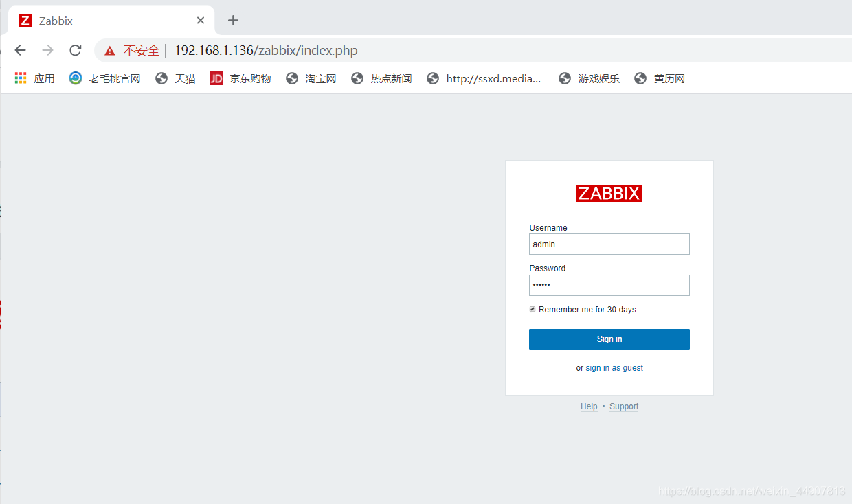The height and width of the screenshot is (504, 852).
Task: Click the Password input field
Action: [x=609, y=285]
